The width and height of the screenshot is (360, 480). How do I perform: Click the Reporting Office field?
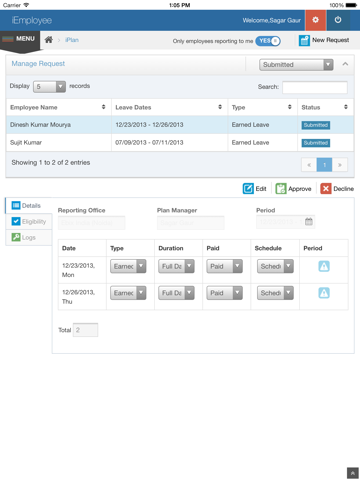pos(91,223)
